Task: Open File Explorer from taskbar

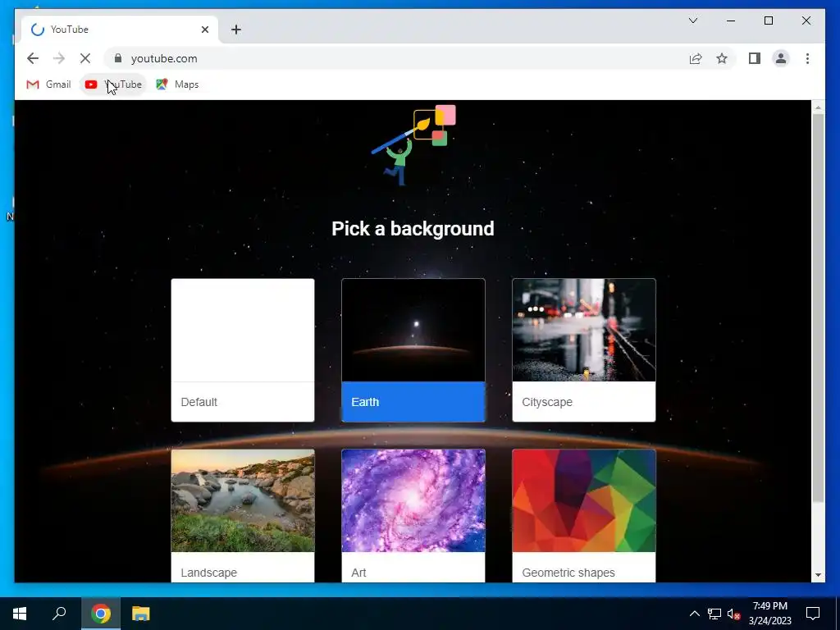Action: coord(141,614)
